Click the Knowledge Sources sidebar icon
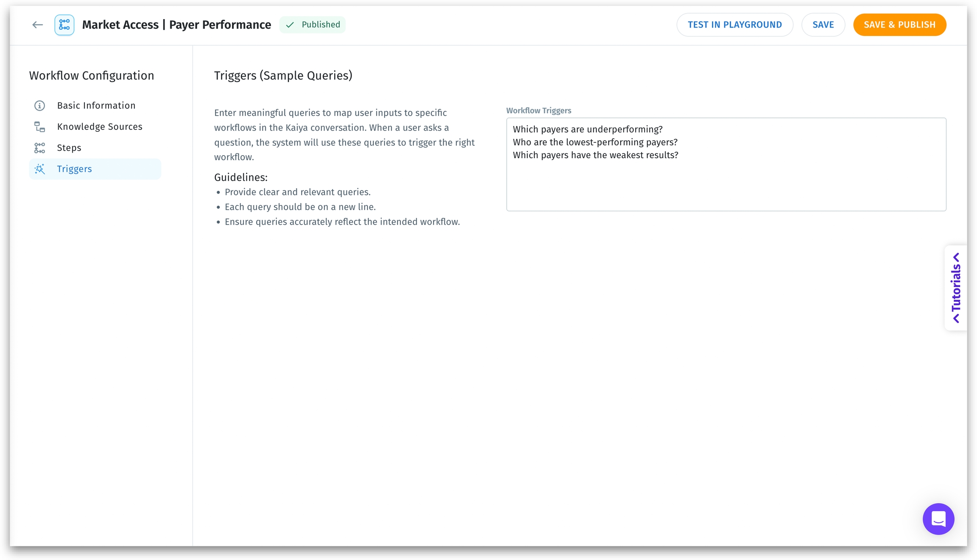The height and width of the screenshot is (560, 977). [39, 127]
